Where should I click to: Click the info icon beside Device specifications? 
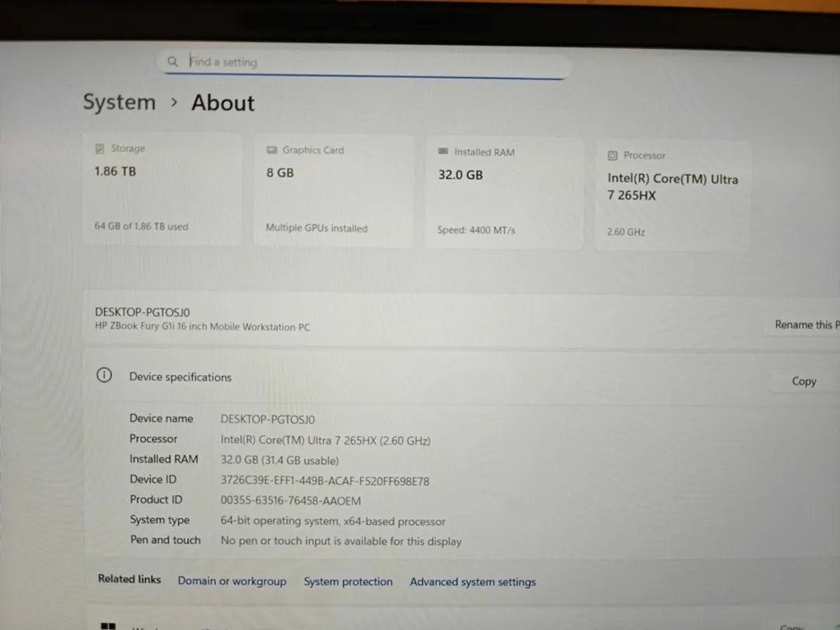click(104, 375)
